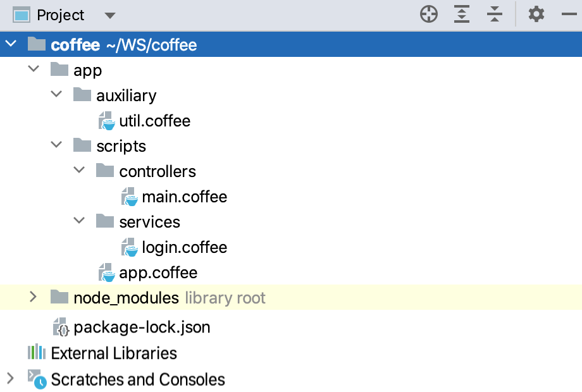Click the Collapse All toolbar icon
Viewport: 582px width, 392px height.
tap(494, 13)
